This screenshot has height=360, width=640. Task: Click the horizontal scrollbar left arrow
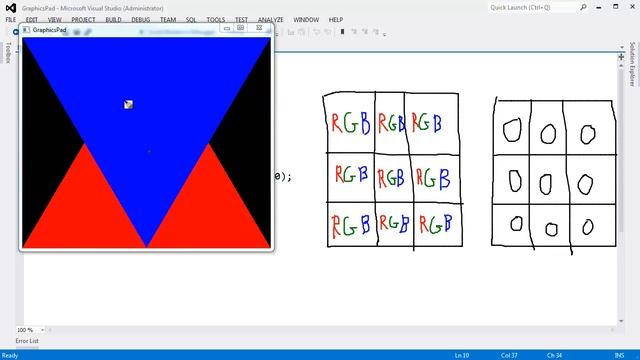pyautogui.click(x=50, y=329)
